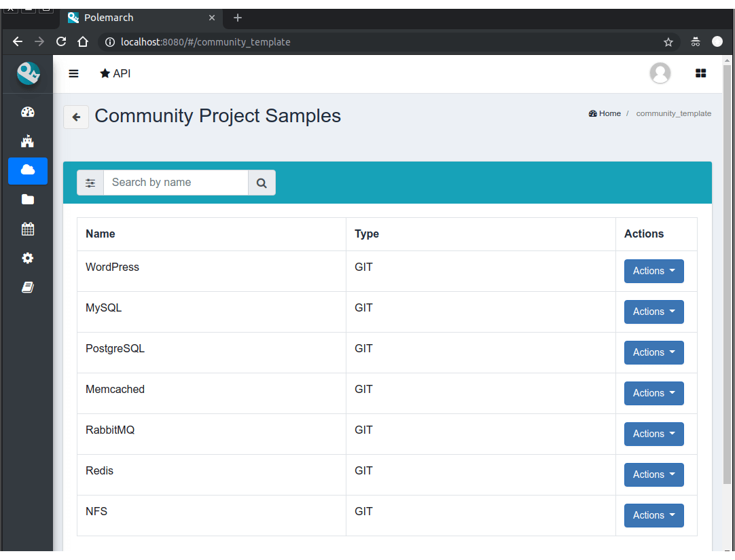Click the Name column header
735x560 pixels.
pyautogui.click(x=101, y=234)
